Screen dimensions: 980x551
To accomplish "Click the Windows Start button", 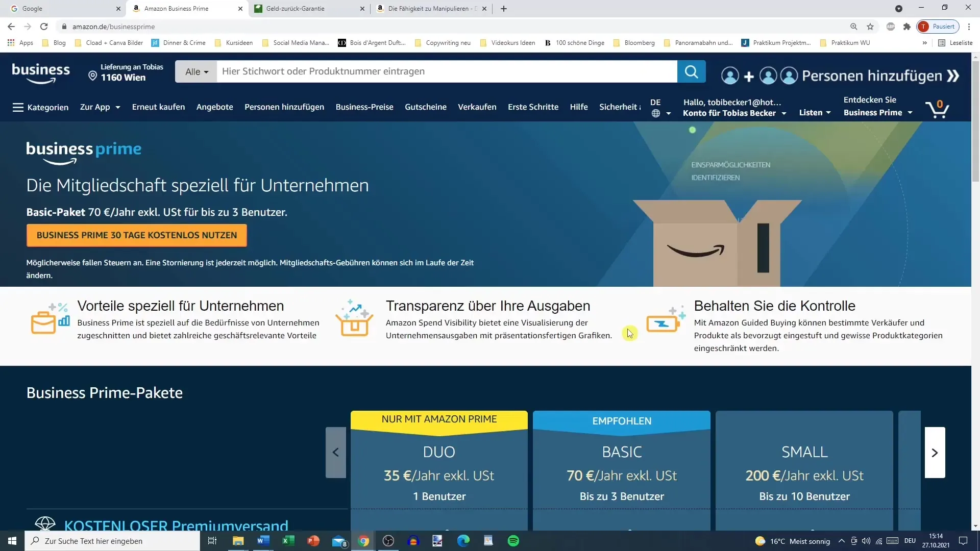I will [x=12, y=541].
